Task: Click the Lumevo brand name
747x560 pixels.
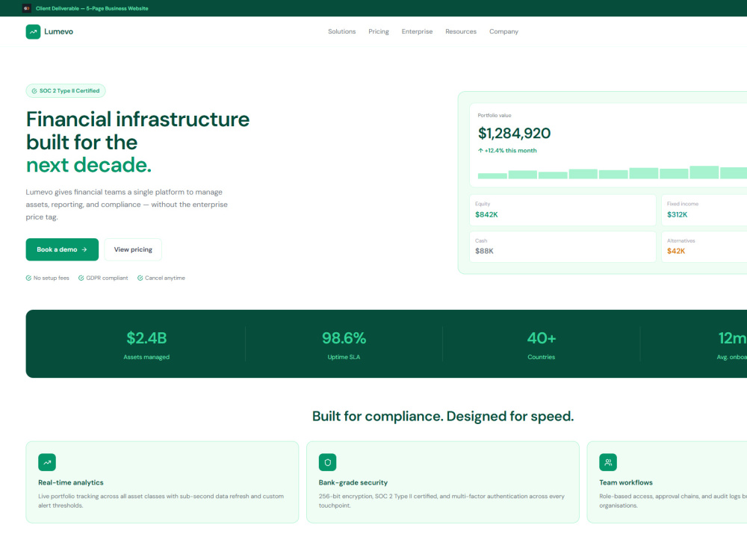Action: [x=58, y=31]
